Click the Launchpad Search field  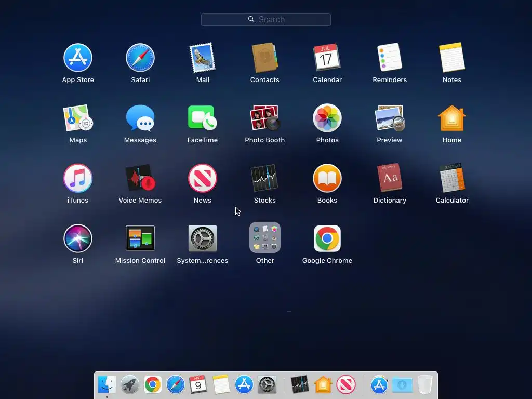coord(265,19)
